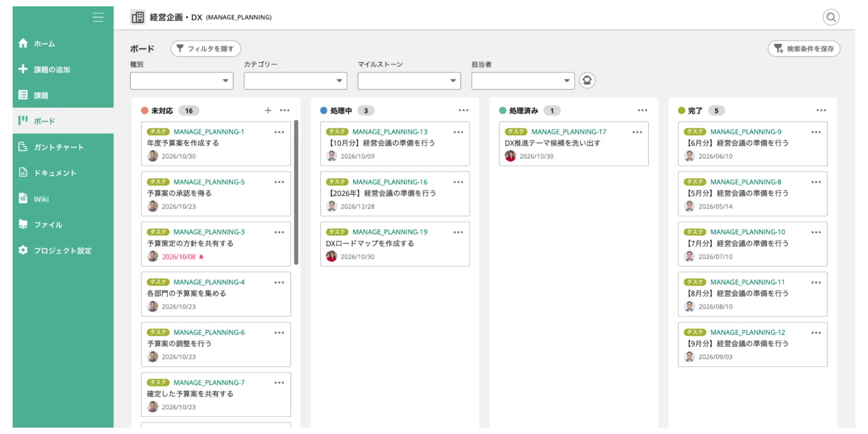Select ボード in sidebar
This screenshot has height=434, width=868.
[x=63, y=121]
